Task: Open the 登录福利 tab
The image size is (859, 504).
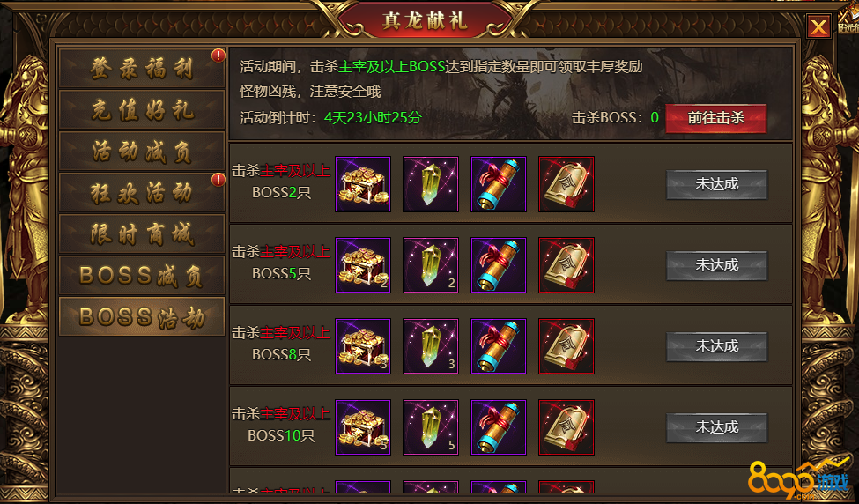Action: [142, 69]
